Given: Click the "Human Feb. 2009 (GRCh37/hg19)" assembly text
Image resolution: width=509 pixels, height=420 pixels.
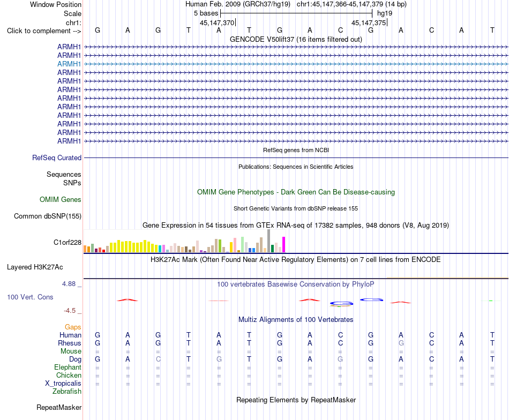Looking at the screenshot, I should click(237, 4).
